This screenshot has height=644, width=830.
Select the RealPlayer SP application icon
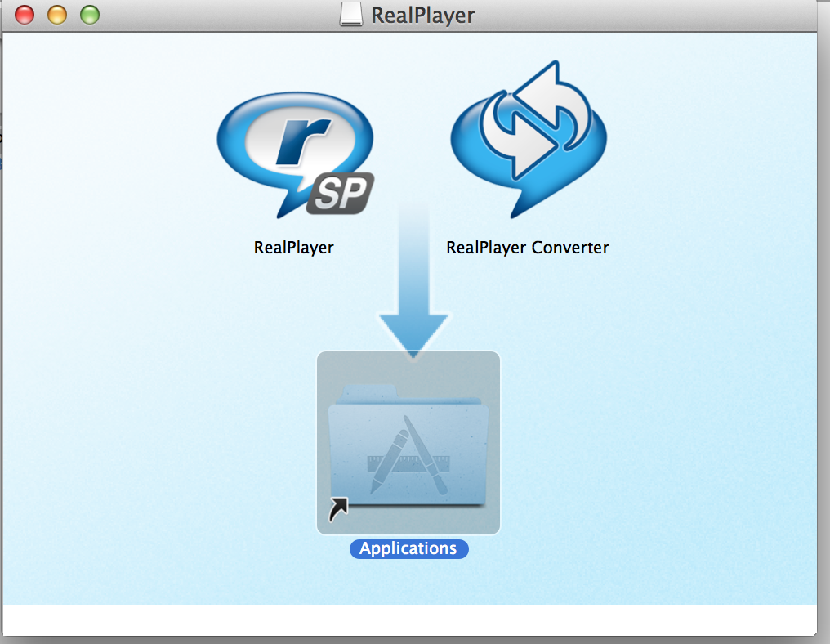pos(296,154)
